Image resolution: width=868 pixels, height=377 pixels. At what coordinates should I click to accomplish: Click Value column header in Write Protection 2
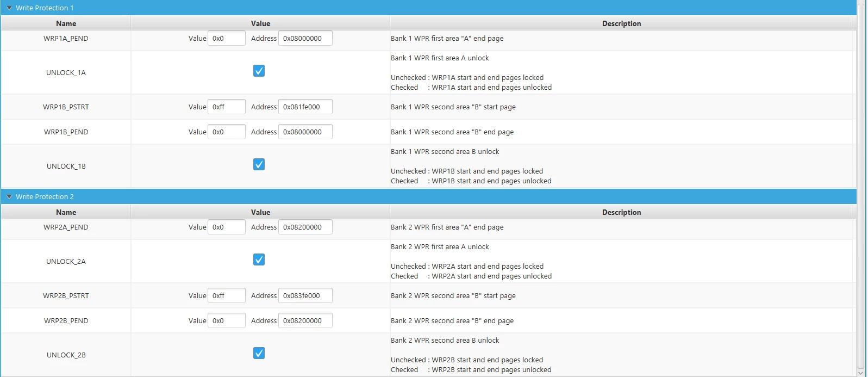pos(260,212)
